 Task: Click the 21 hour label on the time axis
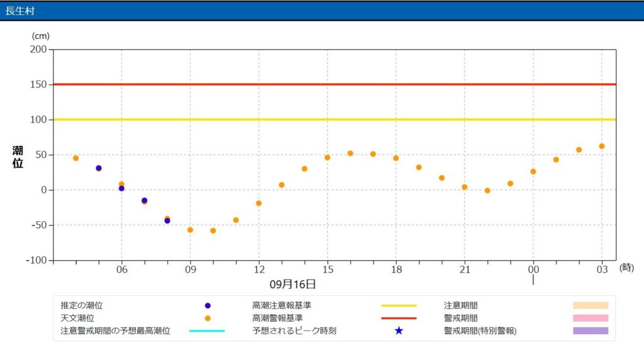pos(465,269)
